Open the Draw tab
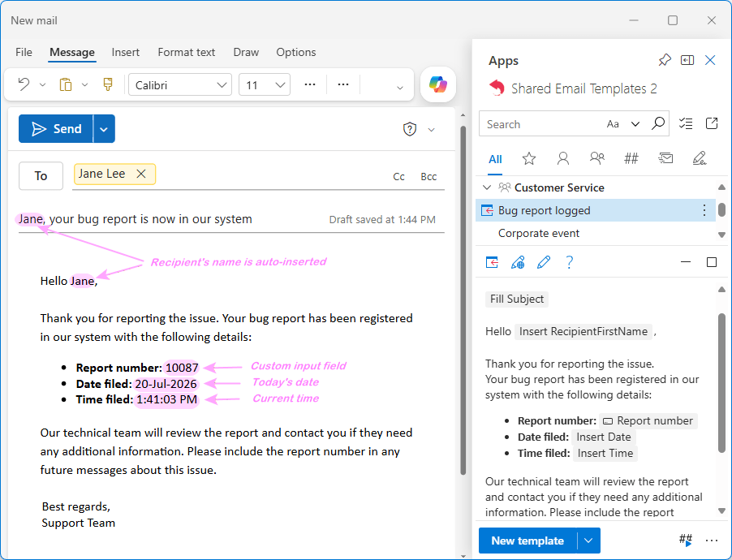Screen dimensions: 732x560 pos(246,52)
